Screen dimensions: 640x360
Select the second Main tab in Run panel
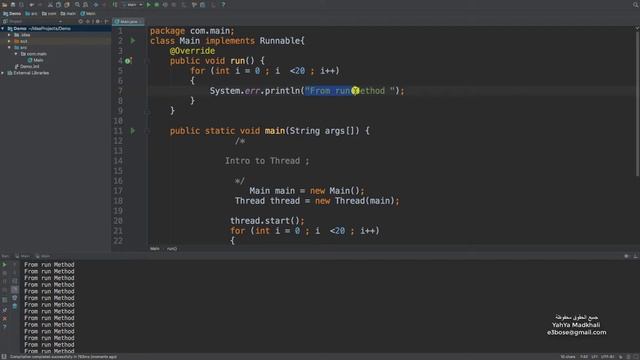[42, 256]
